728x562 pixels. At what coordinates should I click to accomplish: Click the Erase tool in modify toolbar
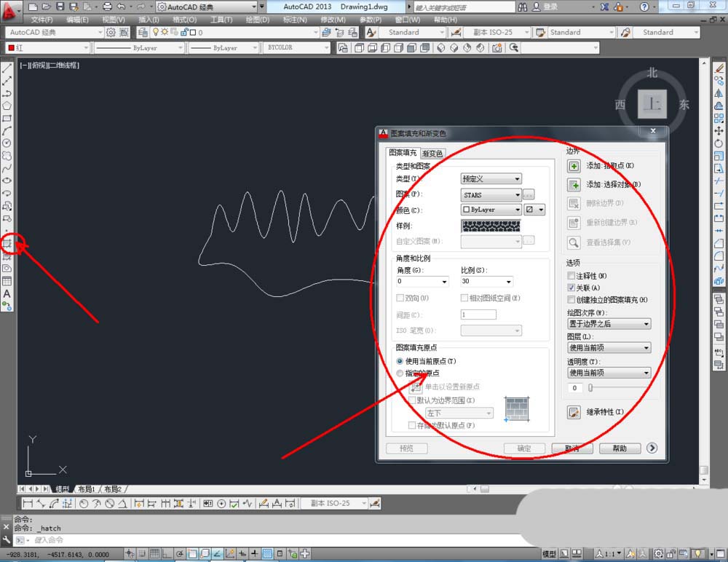[719, 68]
